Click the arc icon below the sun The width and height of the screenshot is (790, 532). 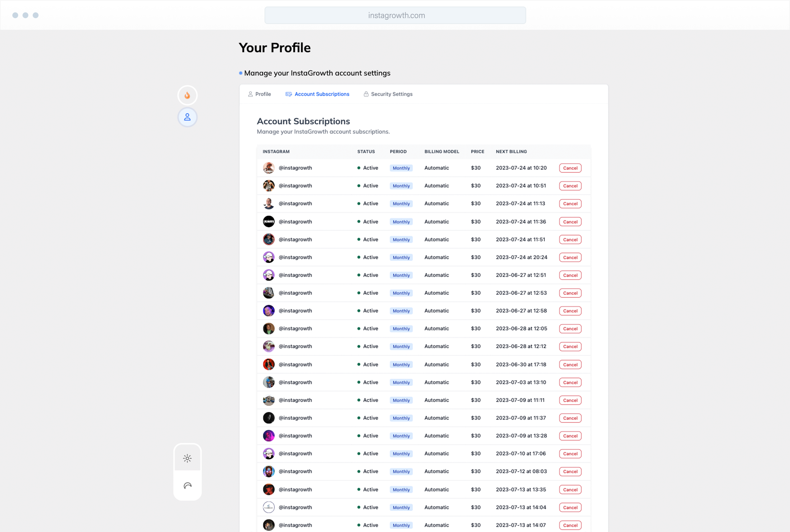pyautogui.click(x=187, y=485)
